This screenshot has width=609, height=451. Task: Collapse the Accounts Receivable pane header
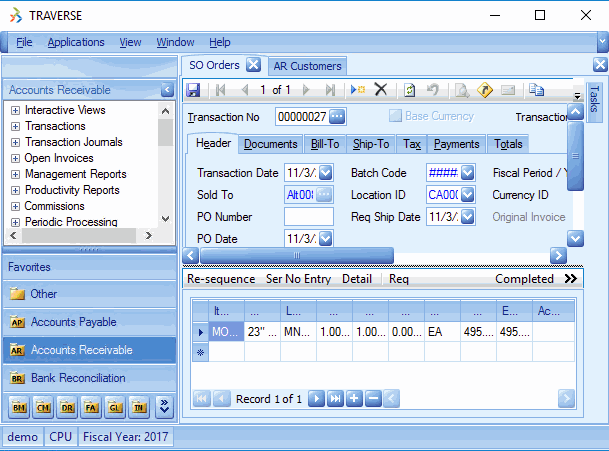point(167,90)
